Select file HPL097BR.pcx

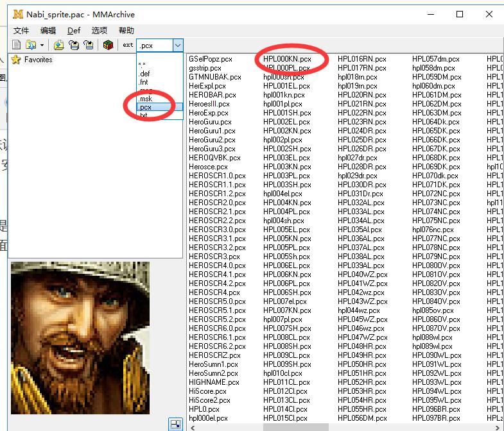click(x=436, y=418)
